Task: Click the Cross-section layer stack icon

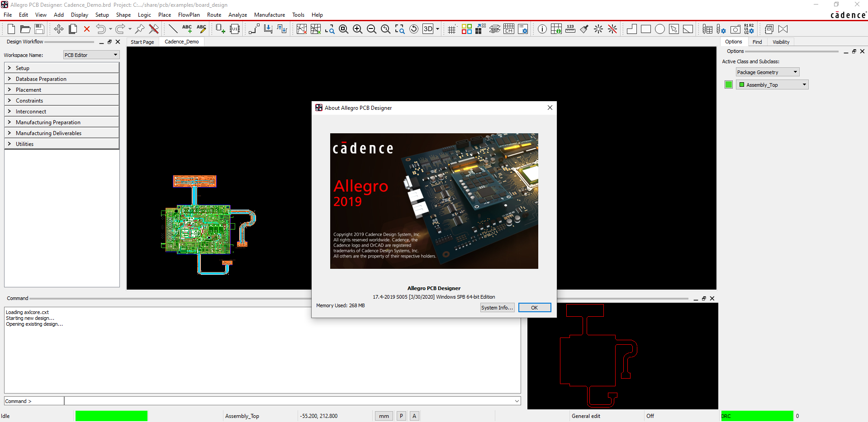Action: (495, 29)
